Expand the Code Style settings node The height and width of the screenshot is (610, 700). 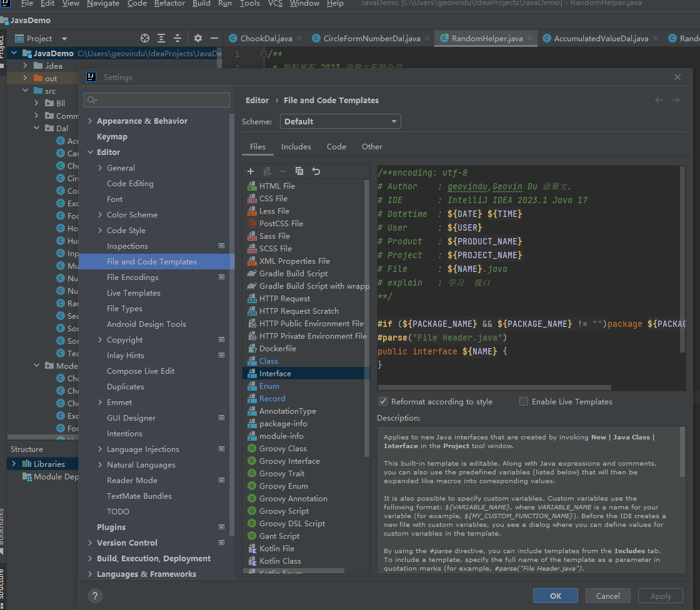[101, 231]
